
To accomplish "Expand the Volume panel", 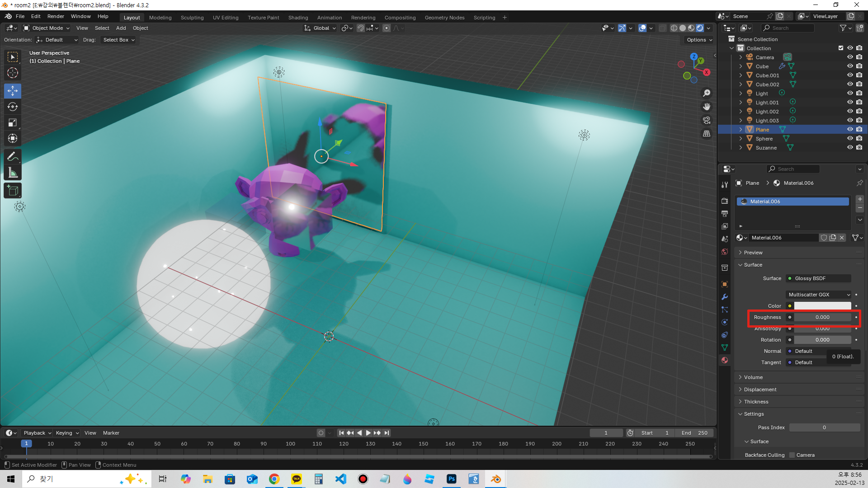I will (x=753, y=377).
